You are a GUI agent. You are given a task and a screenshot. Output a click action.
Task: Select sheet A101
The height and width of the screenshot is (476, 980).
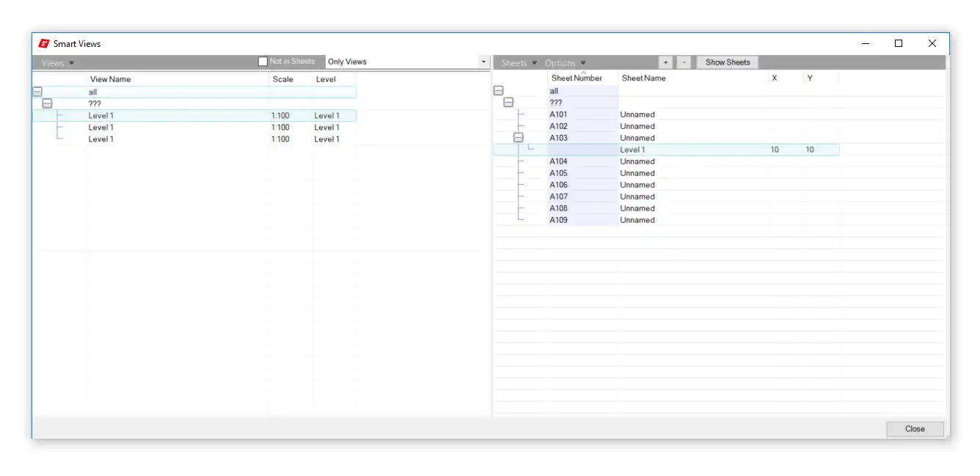pyautogui.click(x=558, y=114)
